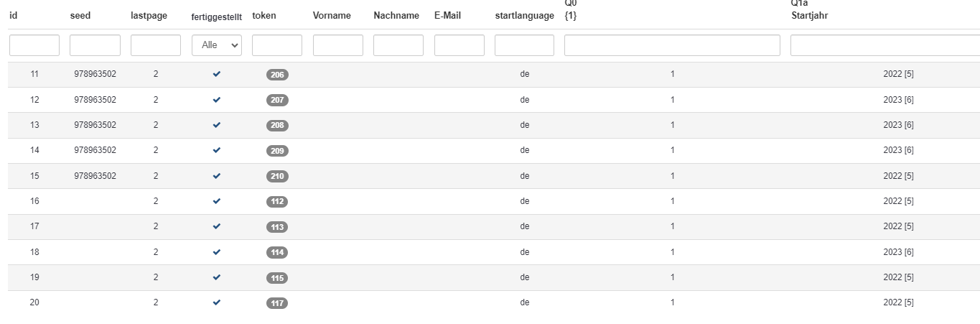Viewport: 980px width, 324px height.
Task: Click the completed checkmark in row 13
Action: click(x=217, y=125)
